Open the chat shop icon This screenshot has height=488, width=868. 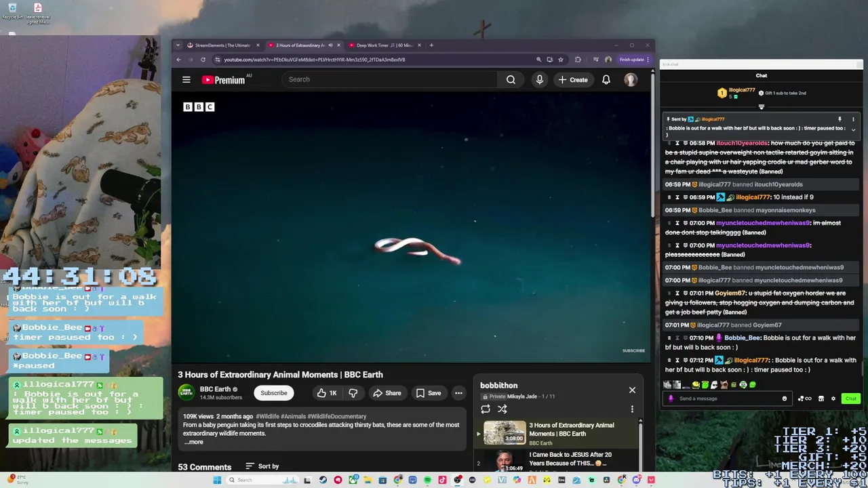821,399
